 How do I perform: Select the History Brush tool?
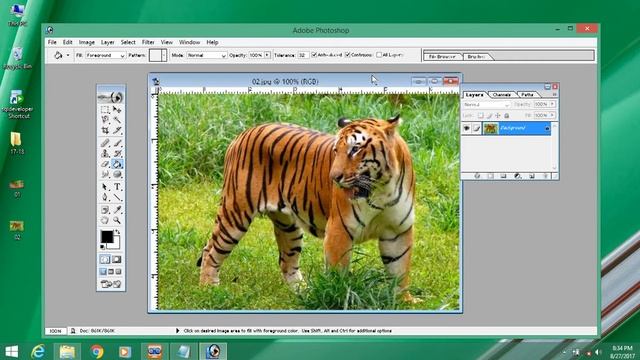pyautogui.click(x=117, y=153)
